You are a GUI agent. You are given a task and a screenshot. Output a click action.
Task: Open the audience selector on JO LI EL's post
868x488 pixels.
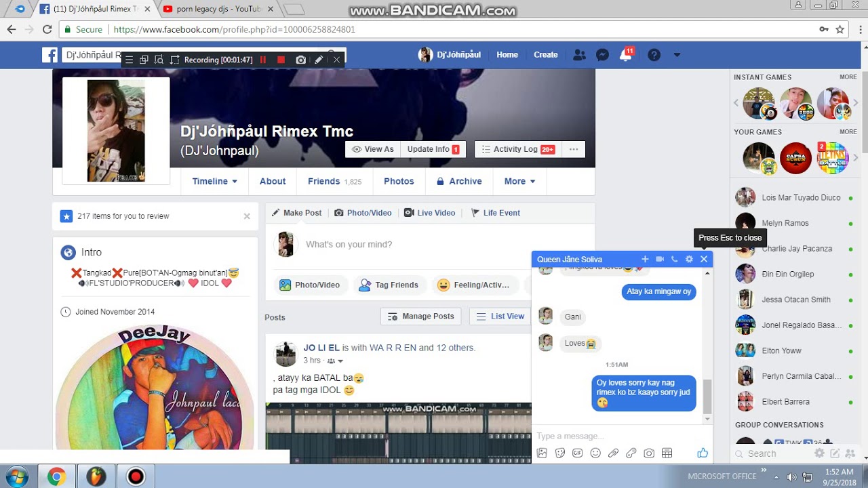point(336,361)
